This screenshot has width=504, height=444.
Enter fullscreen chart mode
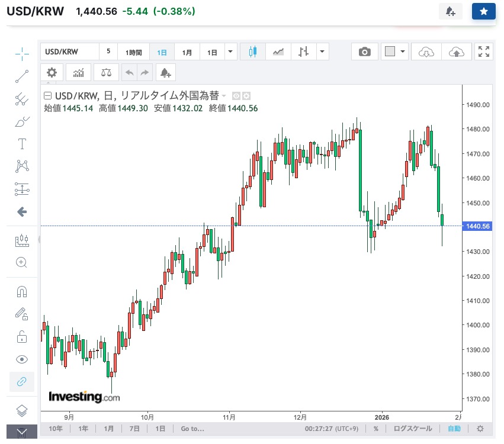coord(484,52)
